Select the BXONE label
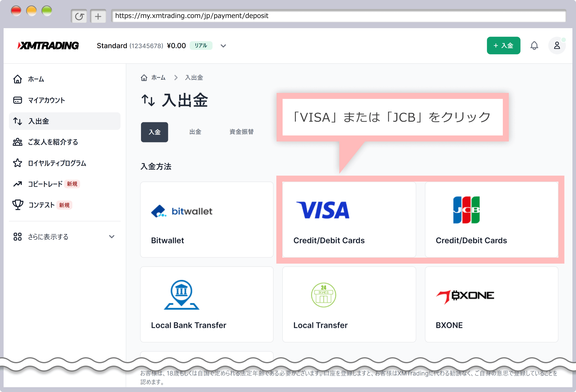This screenshot has height=392, width=576. pos(449,325)
